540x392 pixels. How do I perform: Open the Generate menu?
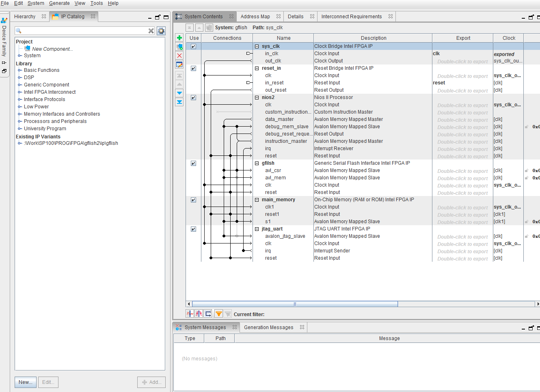click(59, 3)
